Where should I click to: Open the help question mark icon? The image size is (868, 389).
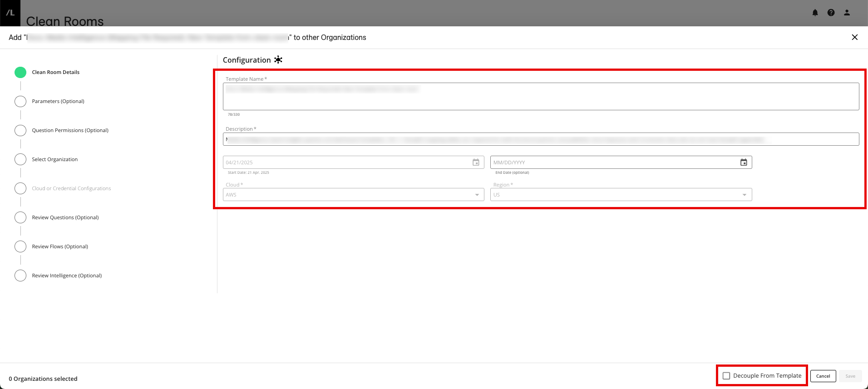[x=831, y=13]
